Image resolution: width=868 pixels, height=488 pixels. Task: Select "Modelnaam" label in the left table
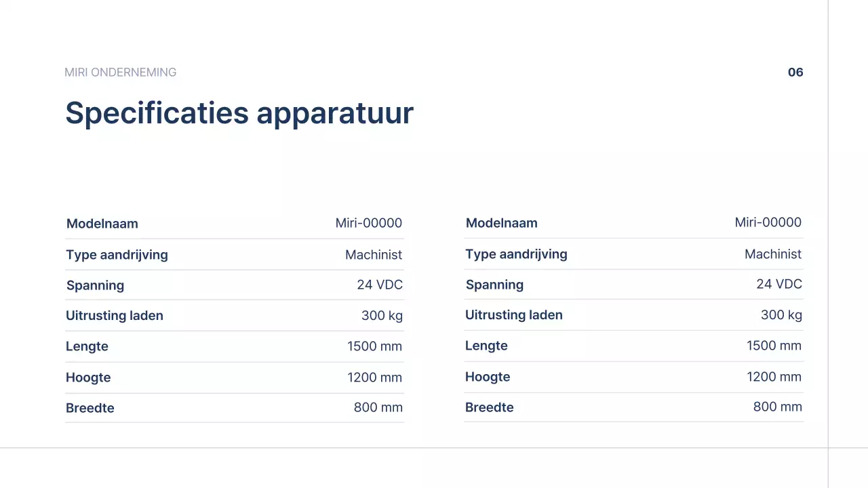[102, 224]
